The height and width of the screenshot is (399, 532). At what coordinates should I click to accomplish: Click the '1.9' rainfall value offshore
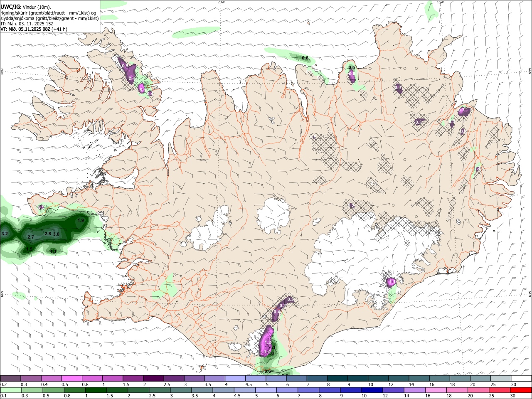(x=81, y=220)
